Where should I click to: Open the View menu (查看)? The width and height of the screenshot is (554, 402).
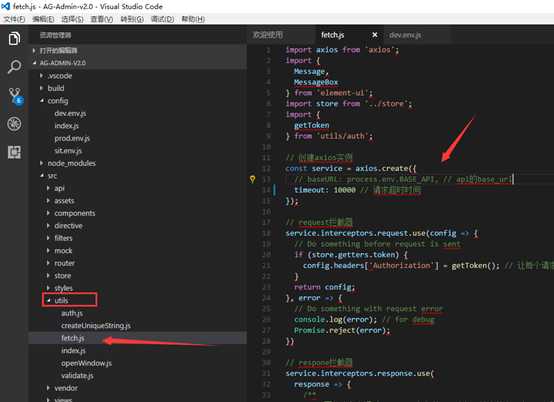[x=102, y=19]
